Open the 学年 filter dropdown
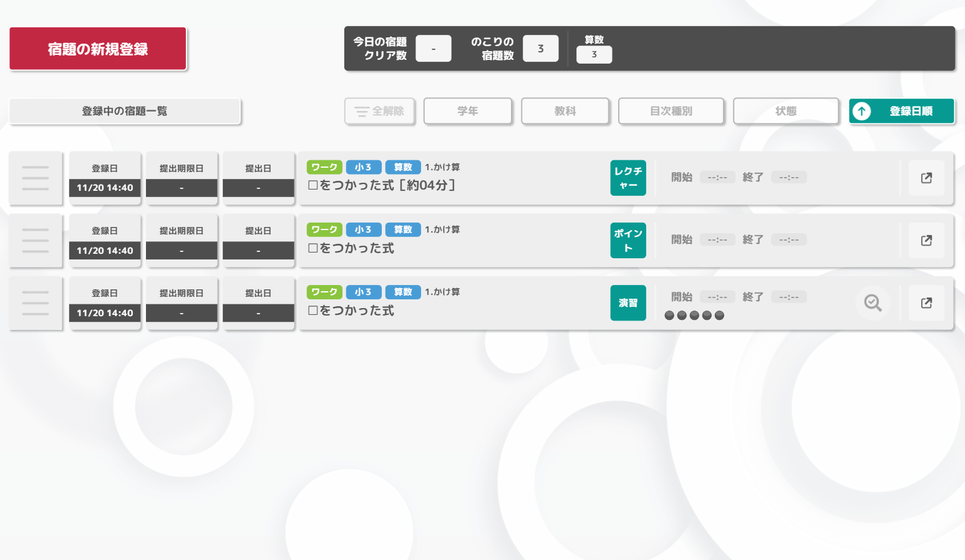 click(468, 111)
